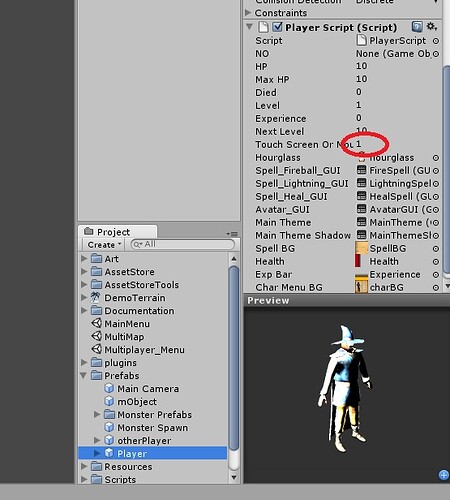Collapse the Prefabs folder
Screen dimensions: 450x500
point(84,376)
